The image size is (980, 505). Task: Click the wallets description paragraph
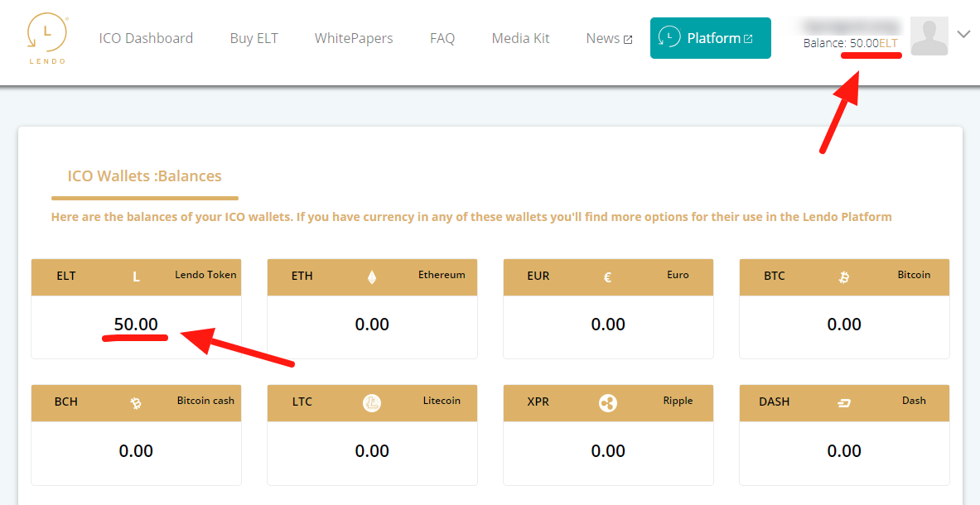[x=471, y=217]
